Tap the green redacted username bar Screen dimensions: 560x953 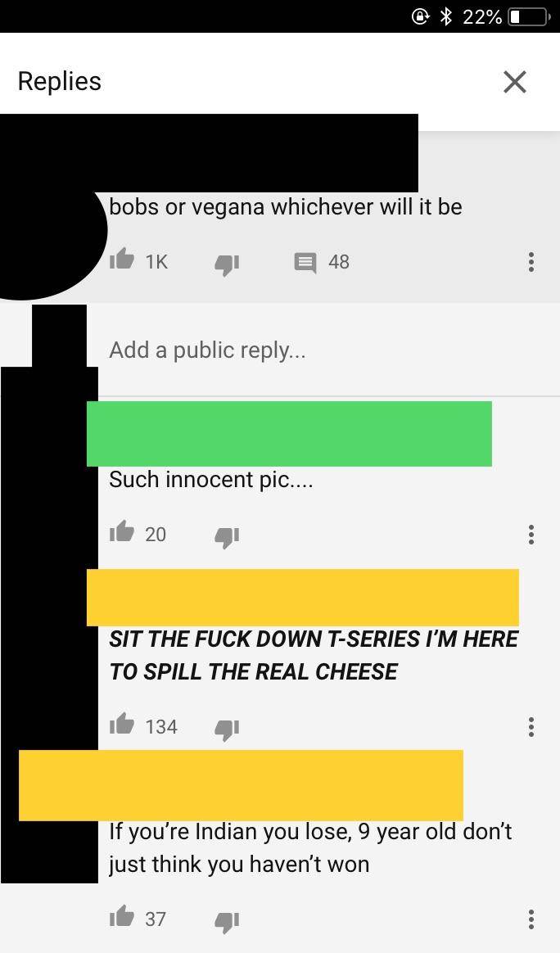(290, 433)
